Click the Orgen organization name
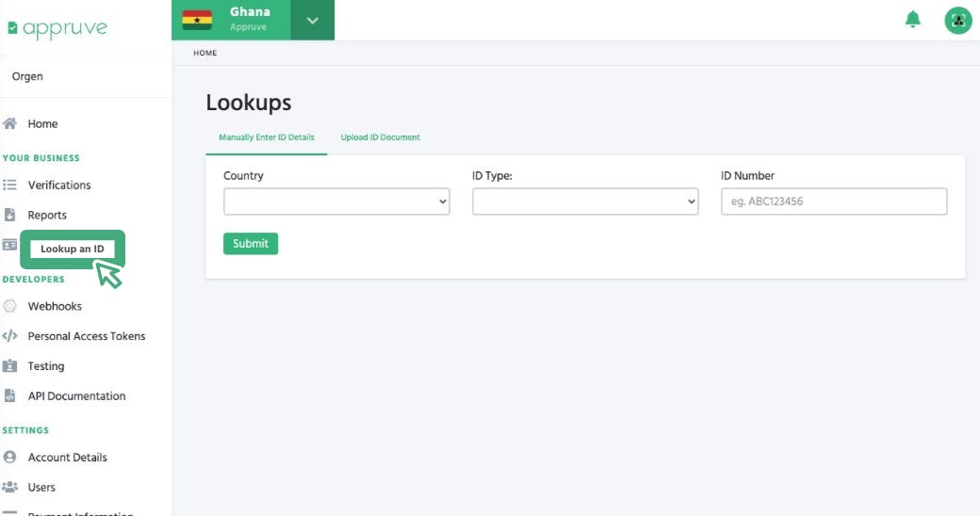980x516 pixels. (x=27, y=76)
